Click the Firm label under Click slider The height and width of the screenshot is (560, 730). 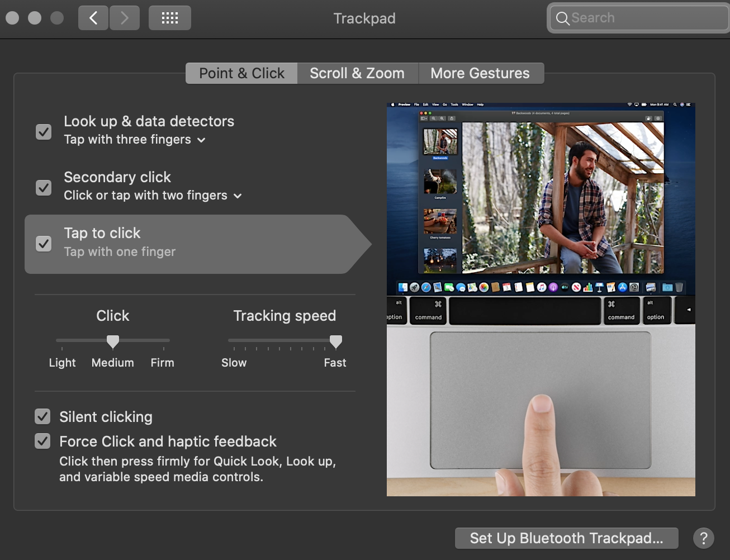tap(162, 363)
